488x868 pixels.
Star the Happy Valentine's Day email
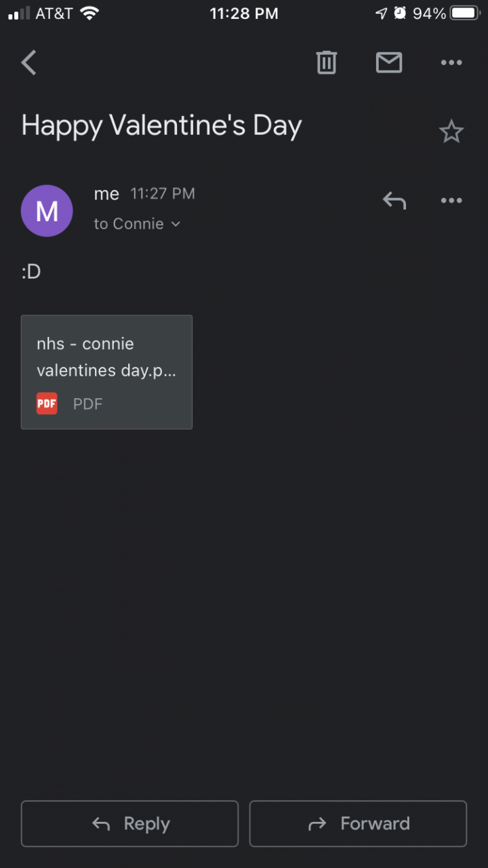click(x=451, y=132)
